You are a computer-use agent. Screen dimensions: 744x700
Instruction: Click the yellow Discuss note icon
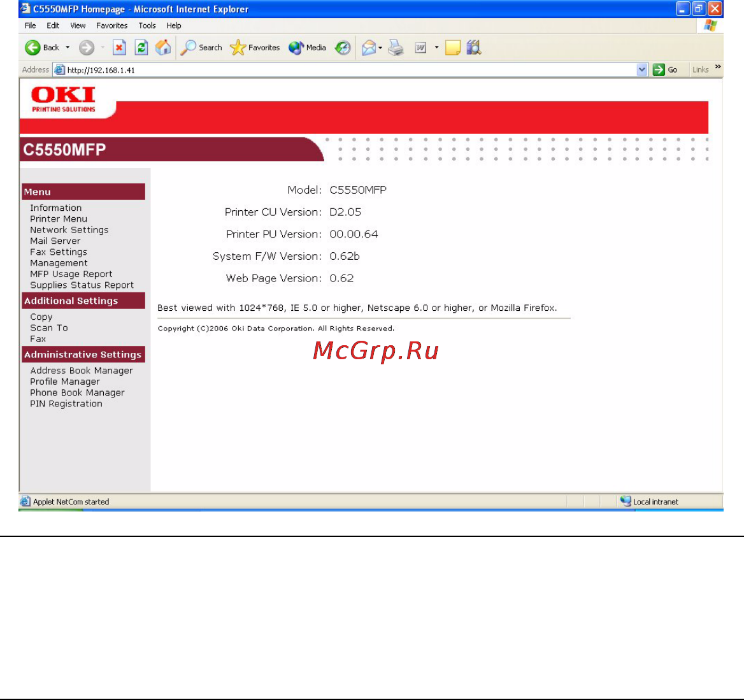click(x=453, y=48)
